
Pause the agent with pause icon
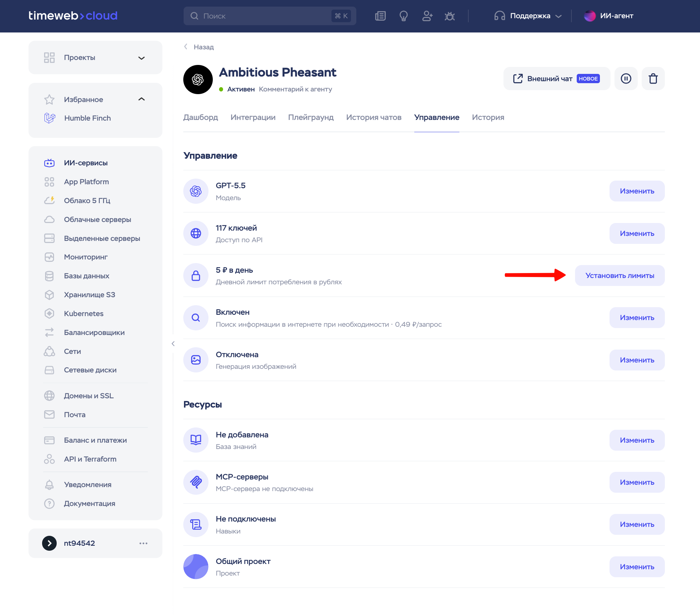point(626,79)
